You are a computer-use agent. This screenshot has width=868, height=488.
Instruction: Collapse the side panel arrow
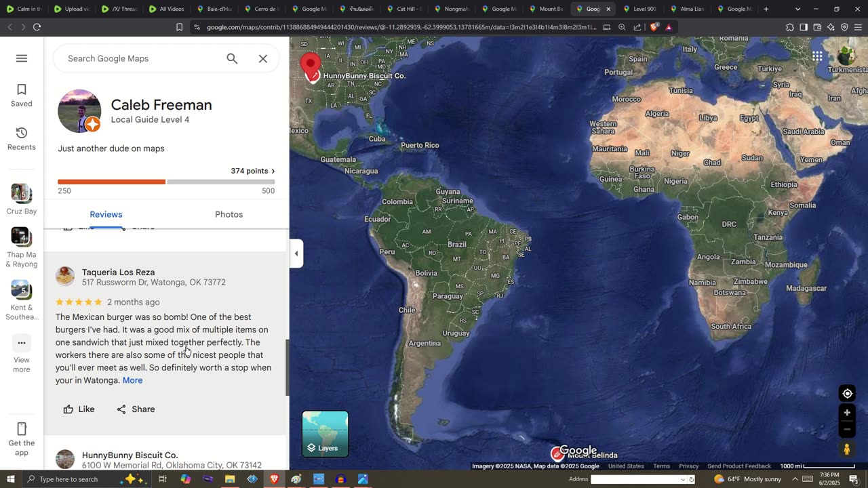pos(296,253)
